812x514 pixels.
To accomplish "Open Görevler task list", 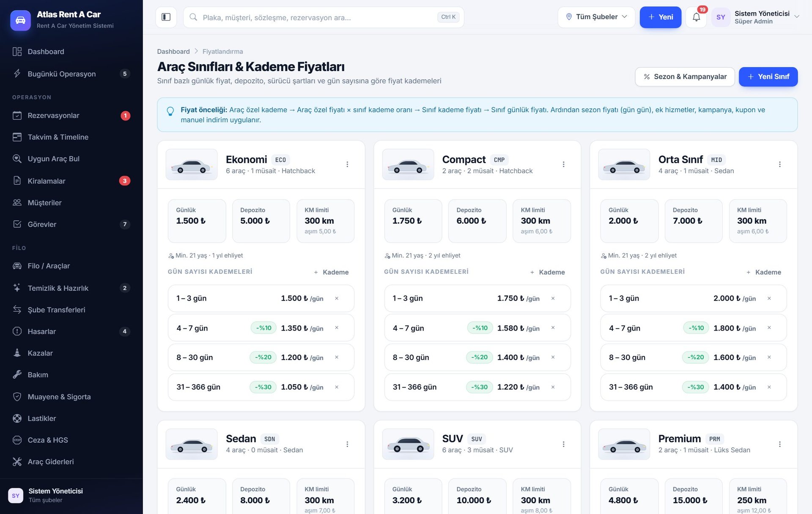I will click(71, 224).
